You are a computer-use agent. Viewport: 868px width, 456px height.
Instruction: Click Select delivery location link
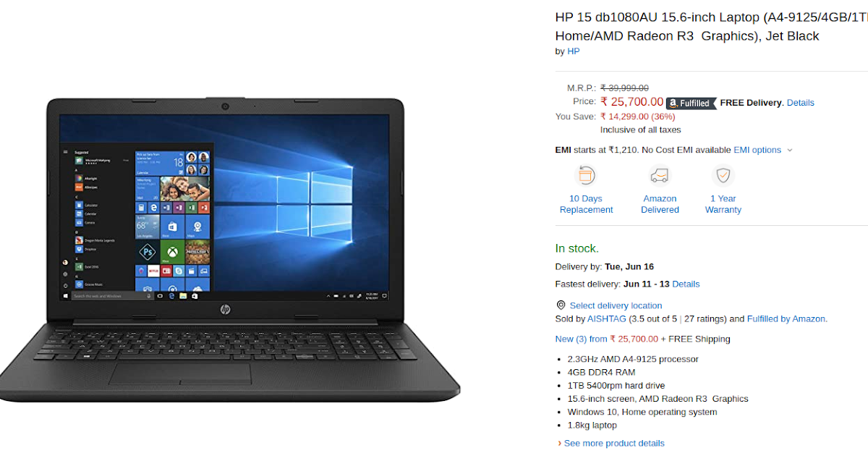(x=616, y=305)
